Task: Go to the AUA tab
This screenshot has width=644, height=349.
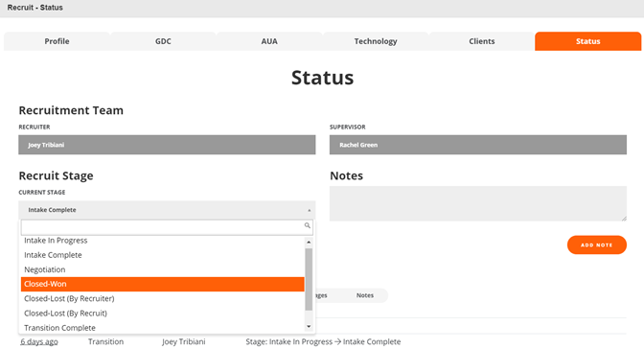Action: 269,41
